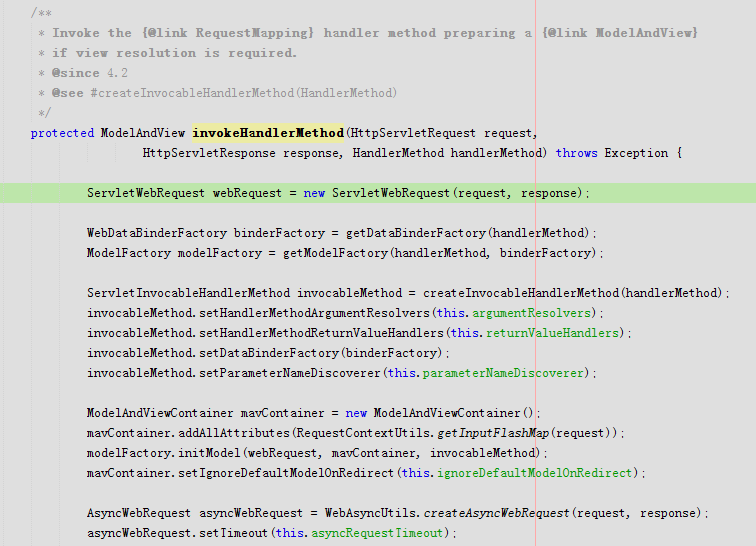
Task: Click green 'asyncRequestTimeout' field
Action: tap(377, 533)
